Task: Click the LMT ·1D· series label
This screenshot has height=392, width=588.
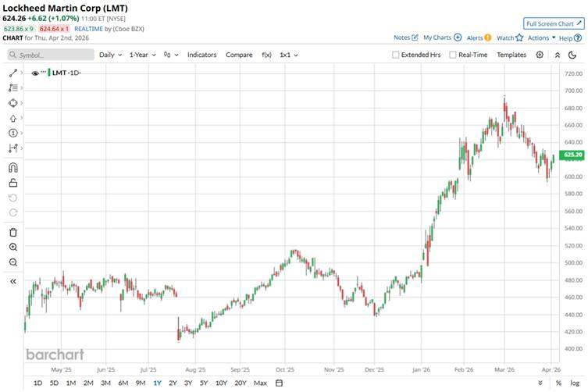Action: [66, 73]
